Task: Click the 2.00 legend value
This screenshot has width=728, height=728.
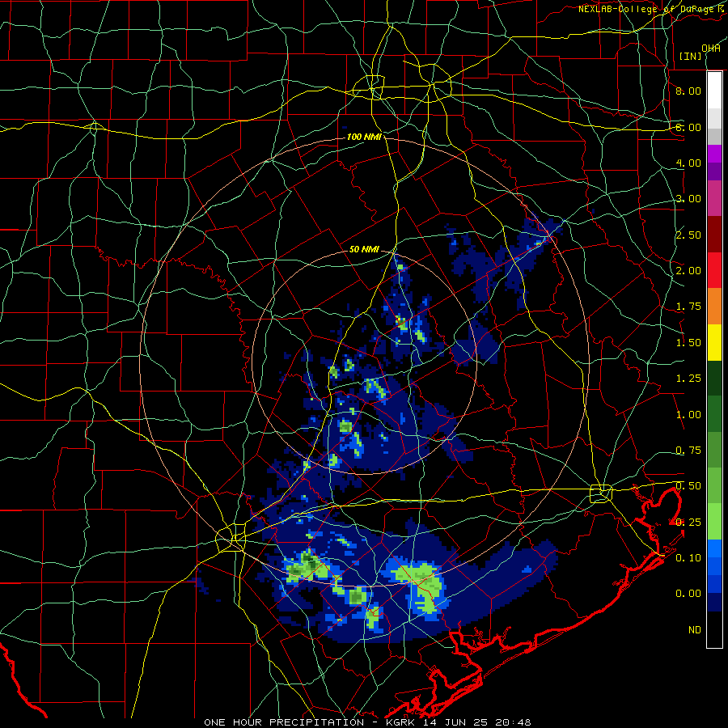Action: (688, 271)
